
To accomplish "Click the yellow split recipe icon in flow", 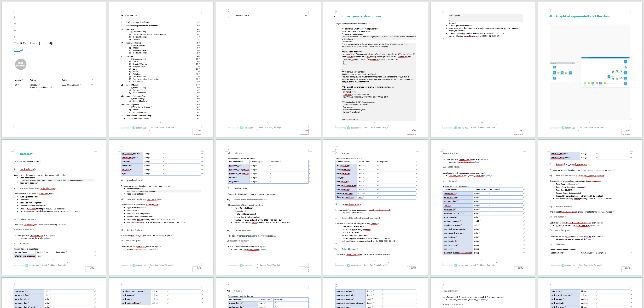I will (605, 83).
